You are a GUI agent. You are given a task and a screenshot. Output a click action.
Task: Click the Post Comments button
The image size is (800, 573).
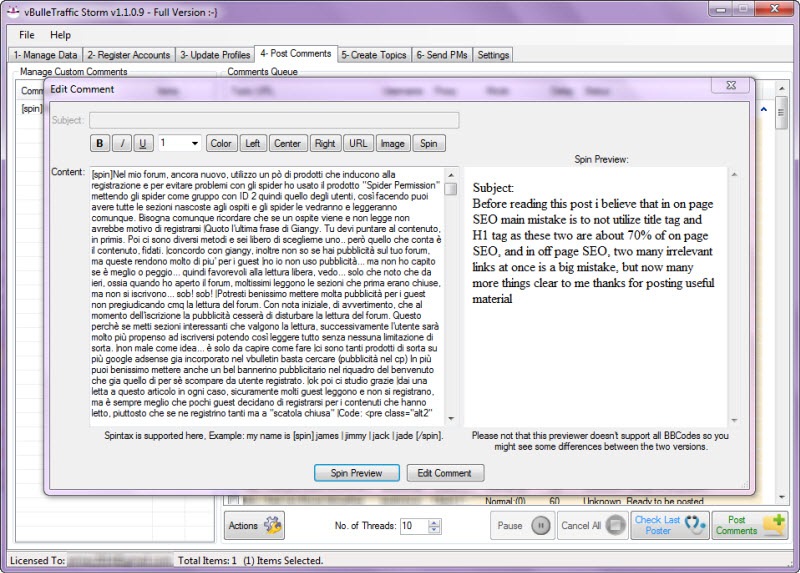749,525
